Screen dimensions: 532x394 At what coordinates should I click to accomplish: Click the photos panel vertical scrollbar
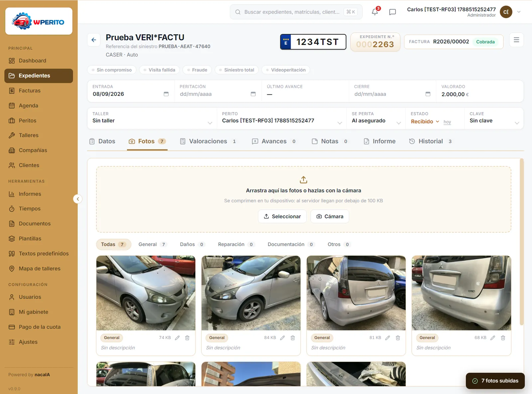point(522,242)
